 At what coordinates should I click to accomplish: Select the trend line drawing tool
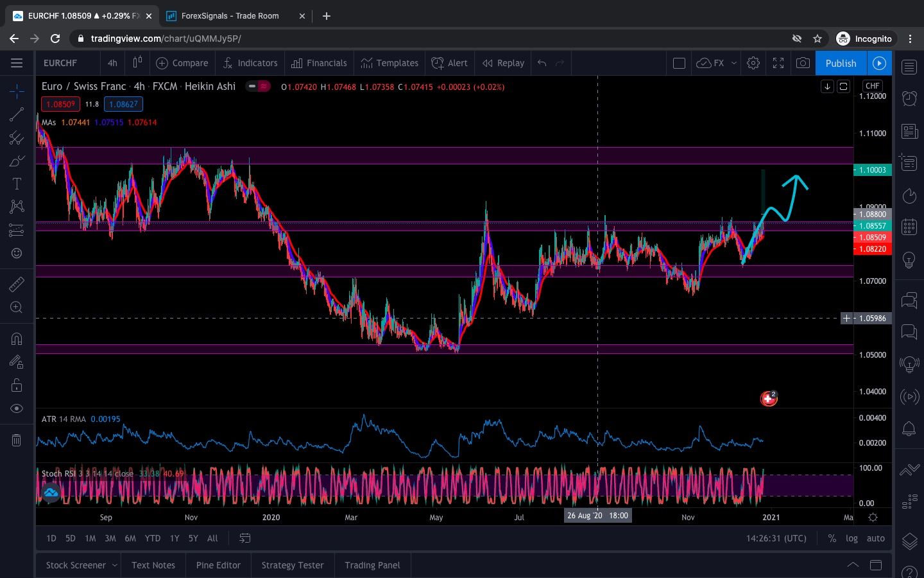[x=17, y=115]
